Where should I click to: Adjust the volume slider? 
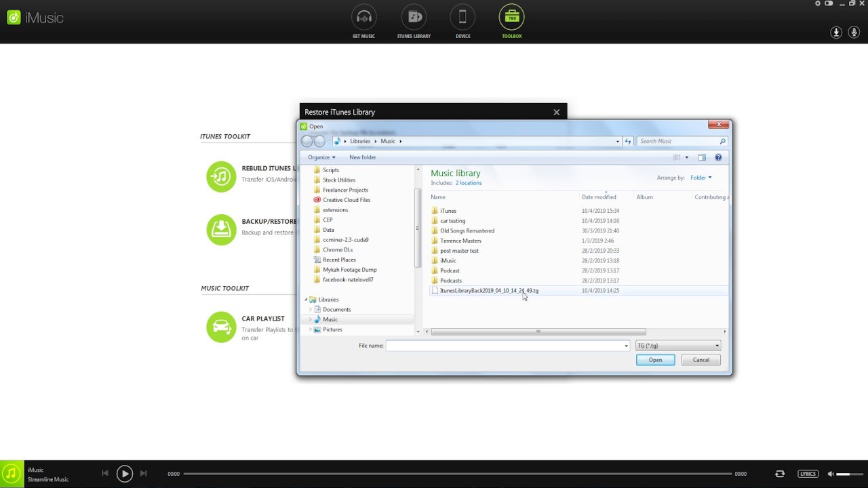coord(848,474)
